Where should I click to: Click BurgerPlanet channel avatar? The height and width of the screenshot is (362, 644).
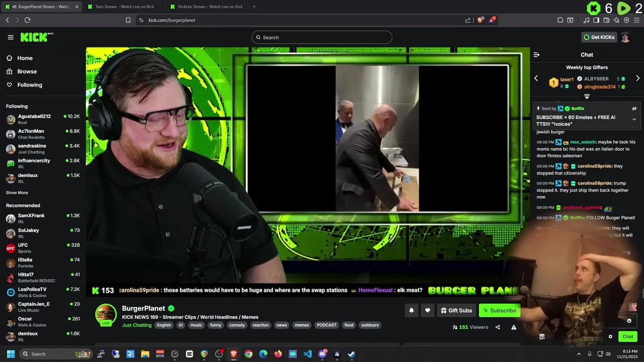(x=106, y=315)
